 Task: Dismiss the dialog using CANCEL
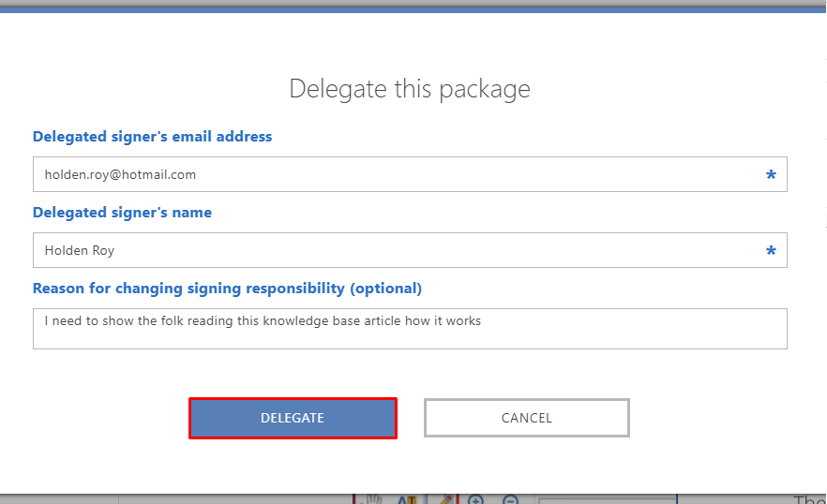tap(526, 418)
